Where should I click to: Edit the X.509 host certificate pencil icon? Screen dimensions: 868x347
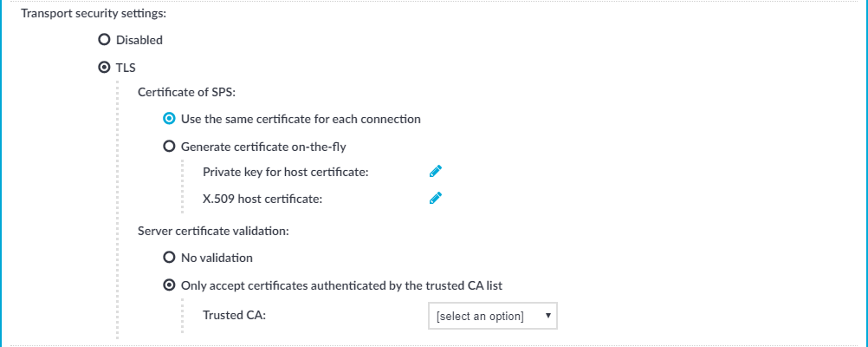pos(436,198)
